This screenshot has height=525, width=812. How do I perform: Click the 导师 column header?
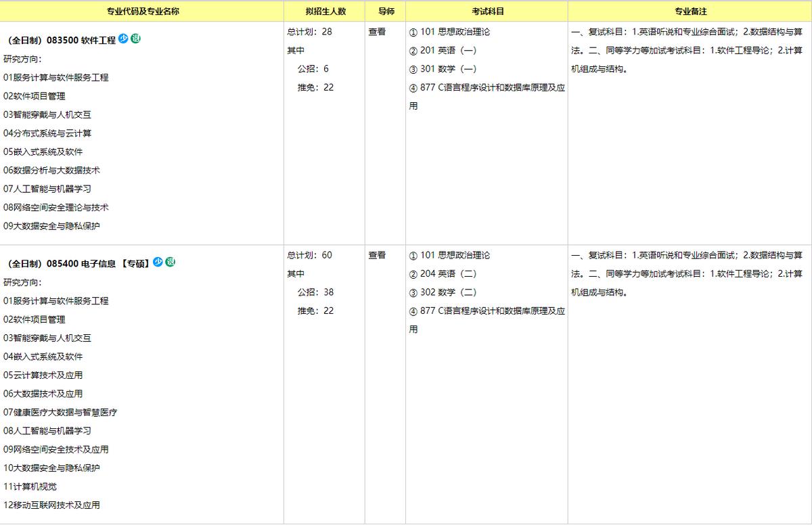384,11
